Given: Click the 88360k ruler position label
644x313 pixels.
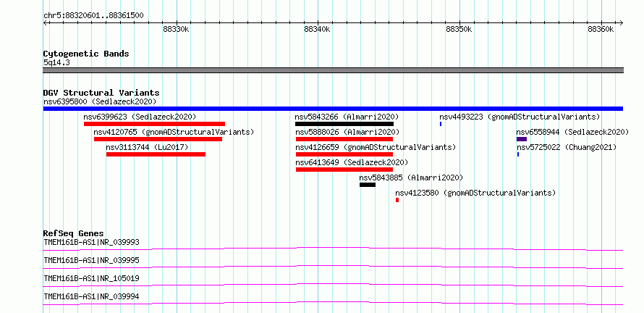Looking at the screenshot, I should click(601, 29).
